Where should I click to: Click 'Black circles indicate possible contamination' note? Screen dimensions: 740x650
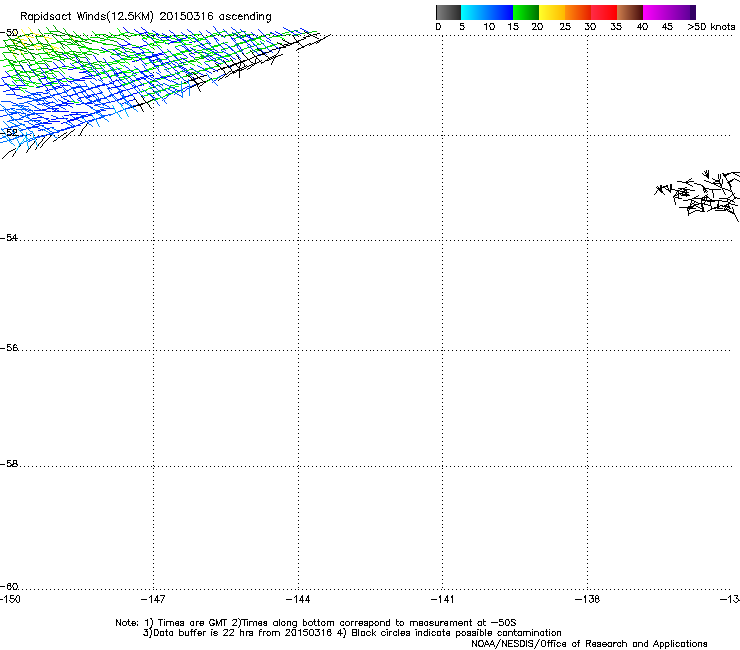(456, 633)
